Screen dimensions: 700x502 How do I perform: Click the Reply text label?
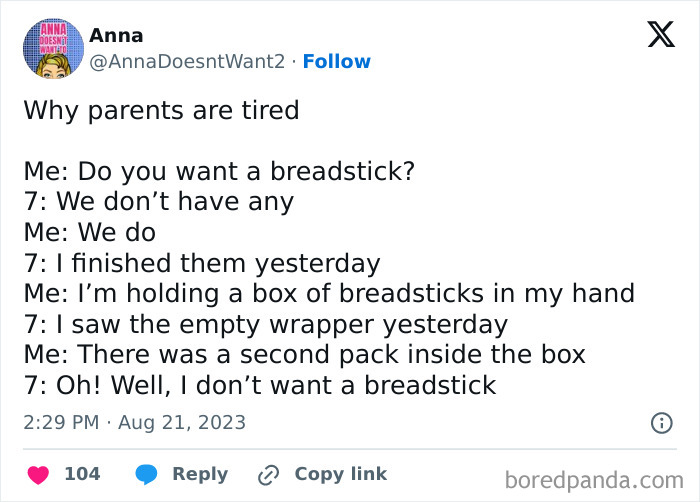pos(200,474)
